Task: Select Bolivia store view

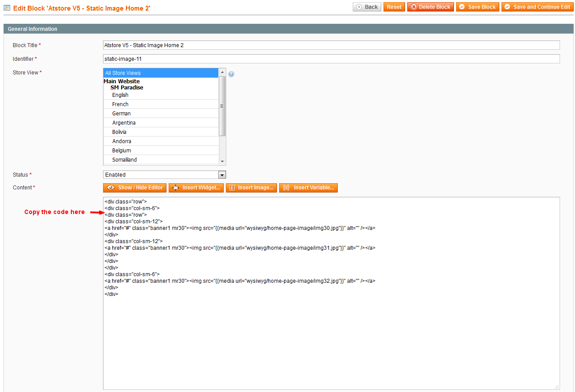Action: click(x=161, y=132)
